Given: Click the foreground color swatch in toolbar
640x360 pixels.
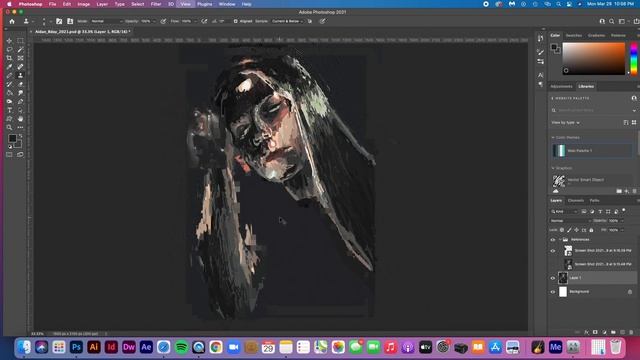Looking at the screenshot, I should (x=12, y=139).
